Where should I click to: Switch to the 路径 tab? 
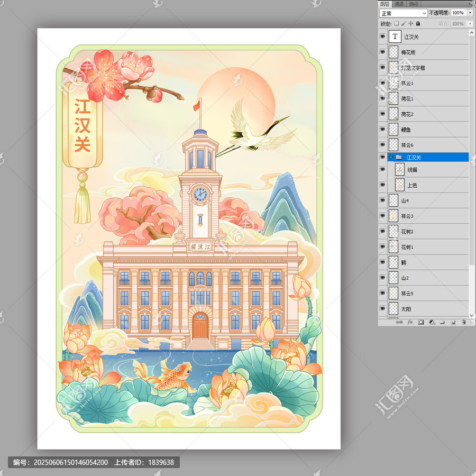tap(414, 4)
